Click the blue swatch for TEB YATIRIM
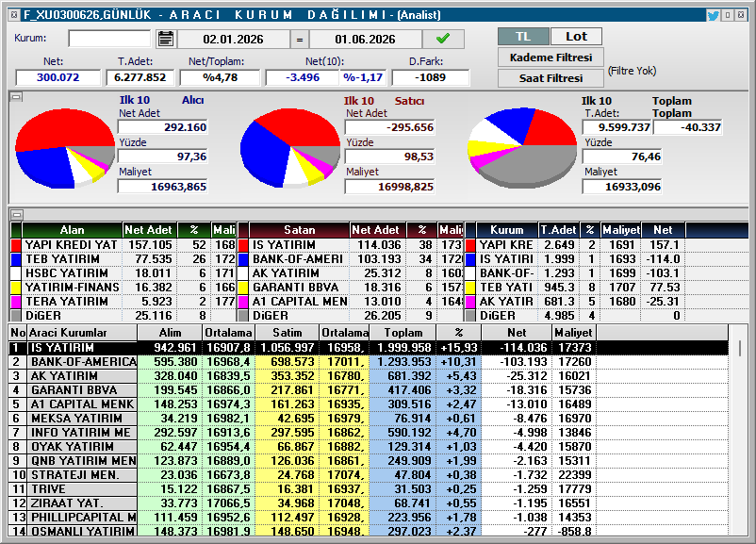 click(16, 259)
